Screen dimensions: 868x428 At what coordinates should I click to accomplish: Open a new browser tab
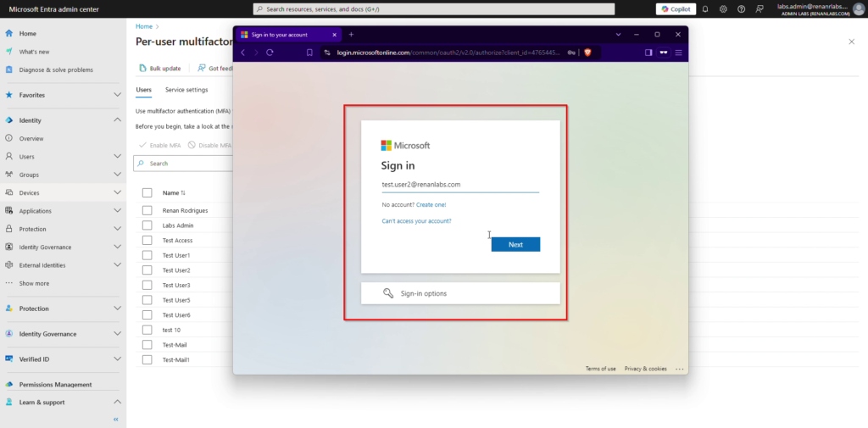point(351,35)
